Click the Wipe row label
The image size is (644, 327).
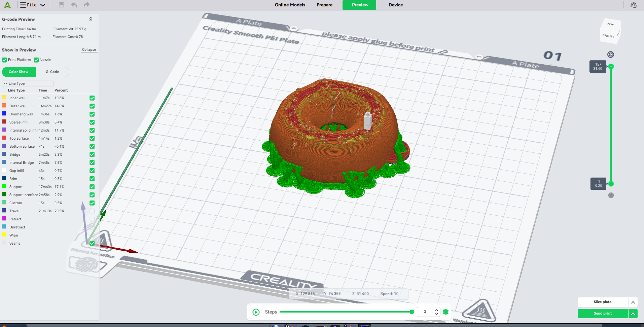pyautogui.click(x=13, y=235)
